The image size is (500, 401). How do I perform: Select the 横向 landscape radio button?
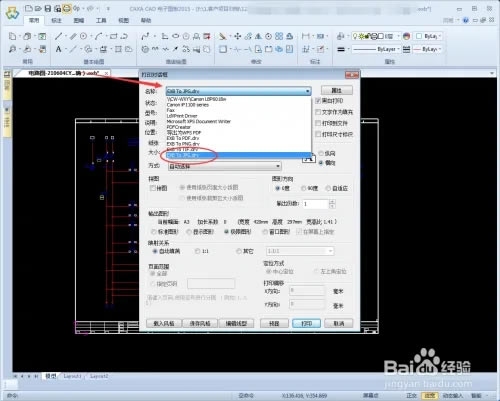[x=321, y=163]
